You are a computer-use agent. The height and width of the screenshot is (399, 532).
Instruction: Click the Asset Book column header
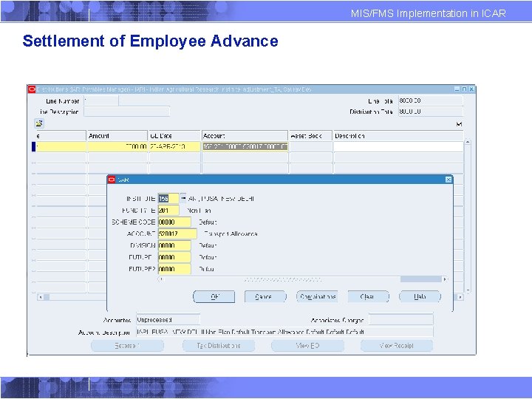310,136
